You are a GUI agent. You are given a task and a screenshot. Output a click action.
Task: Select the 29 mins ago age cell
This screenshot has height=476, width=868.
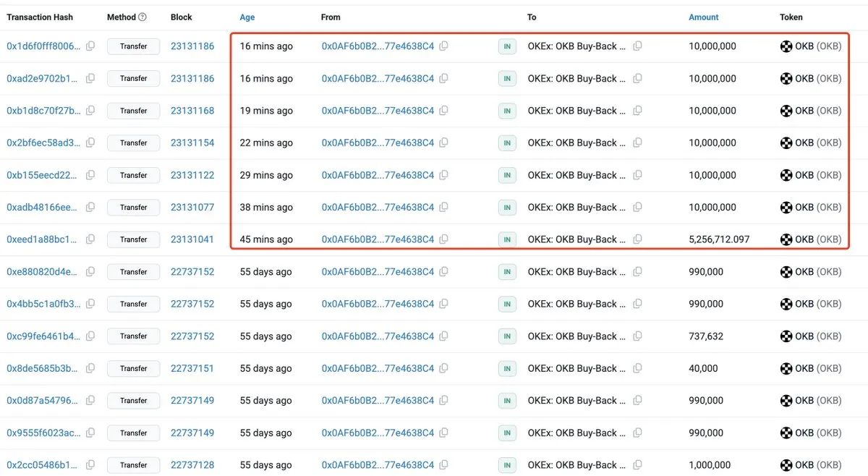click(x=266, y=175)
